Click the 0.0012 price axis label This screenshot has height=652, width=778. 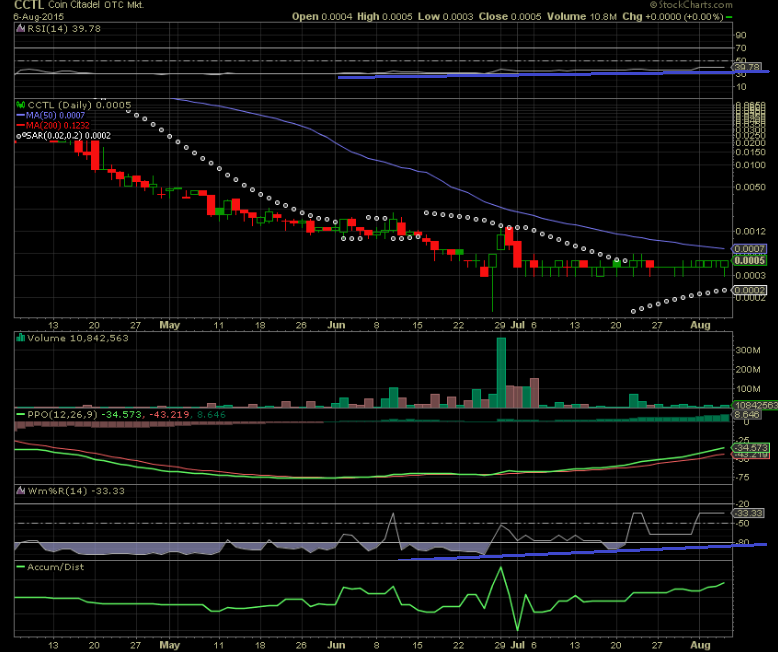[751, 231]
